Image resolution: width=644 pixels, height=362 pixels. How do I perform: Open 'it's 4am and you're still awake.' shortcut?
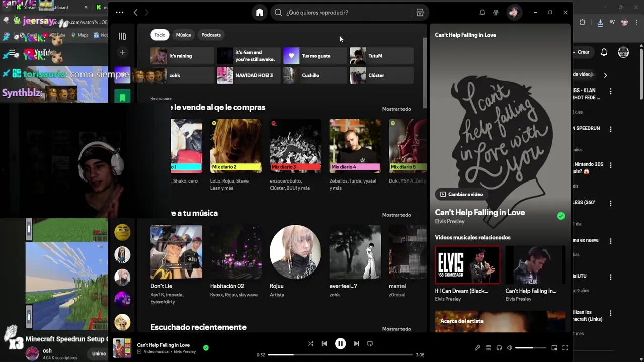click(x=249, y=56)
